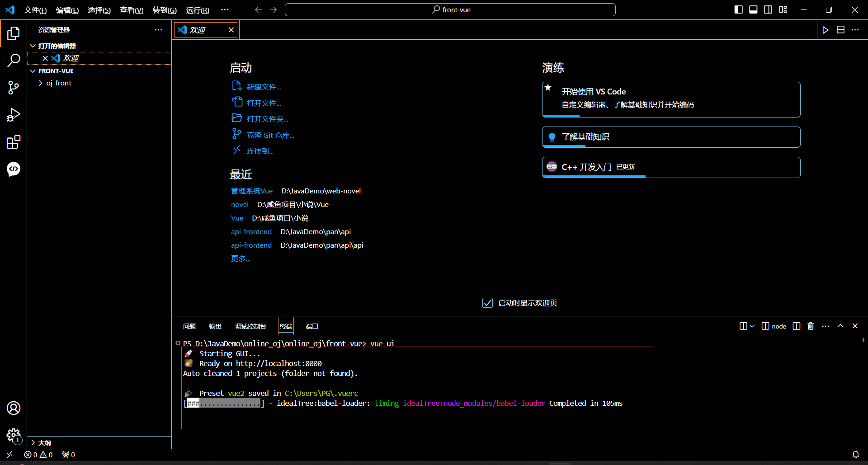The image size is (868, 465).
Task: Open the Run and Debug view
Action: pos(14,115)
